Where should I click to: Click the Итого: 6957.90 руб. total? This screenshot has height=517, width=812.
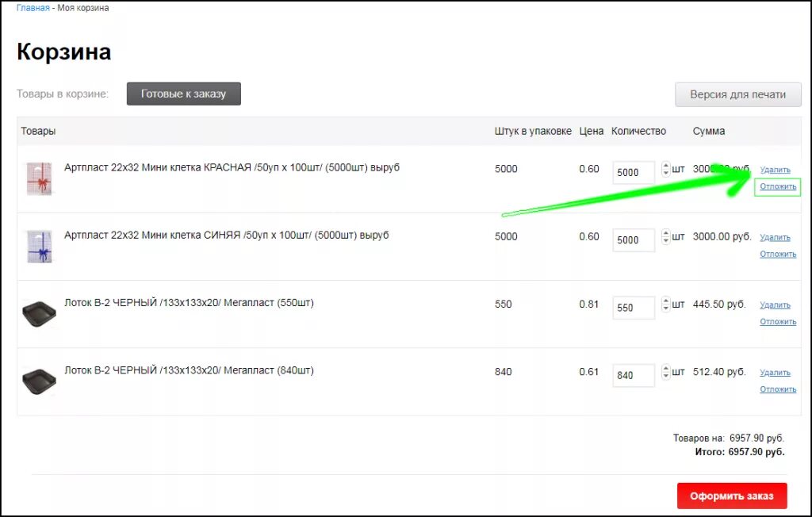[x=740, y=452]
